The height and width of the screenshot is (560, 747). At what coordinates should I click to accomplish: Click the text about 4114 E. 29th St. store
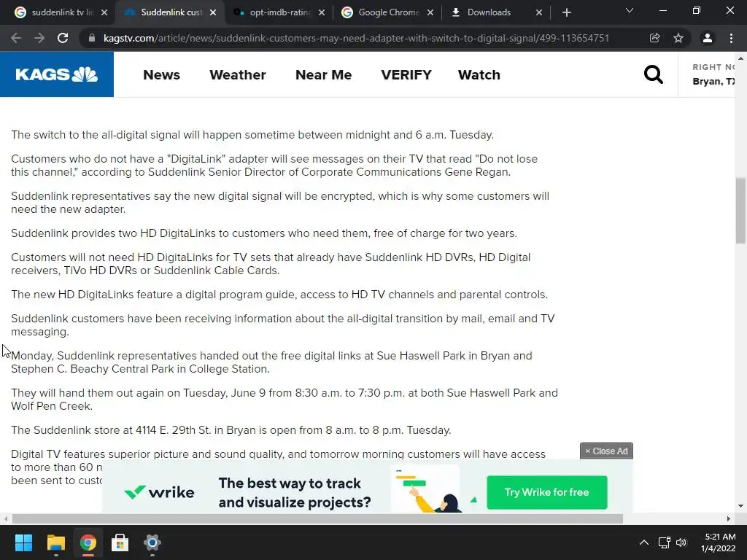pyautogui.click(x=231, y=430)
